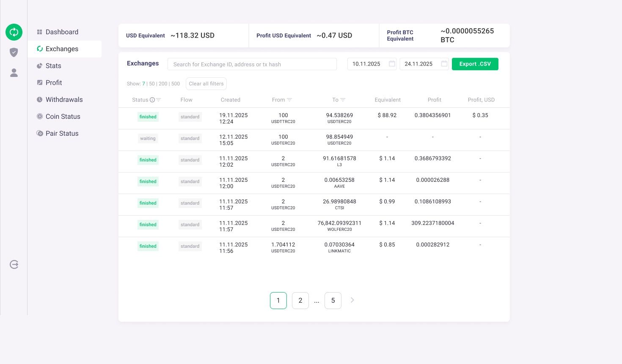The image size is (622, 364).
Task: Click the logout icon at sidebar bottom
Action: coord(14,264)
